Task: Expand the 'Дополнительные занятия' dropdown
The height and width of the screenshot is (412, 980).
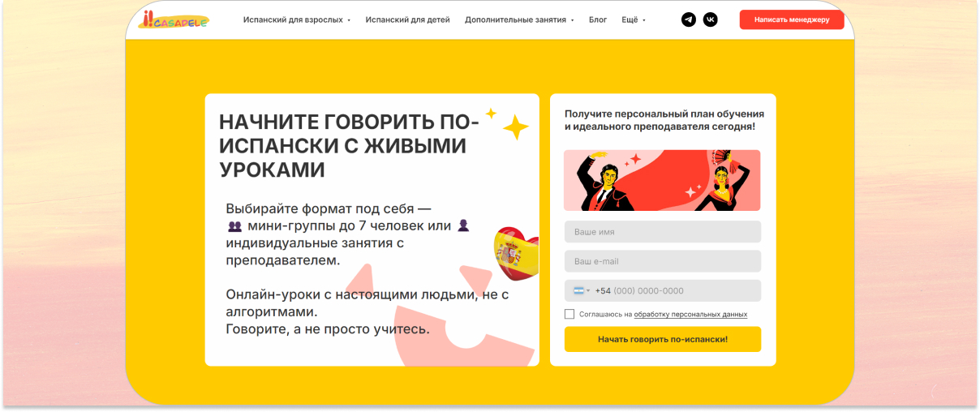Action: [x=519, y=19]
